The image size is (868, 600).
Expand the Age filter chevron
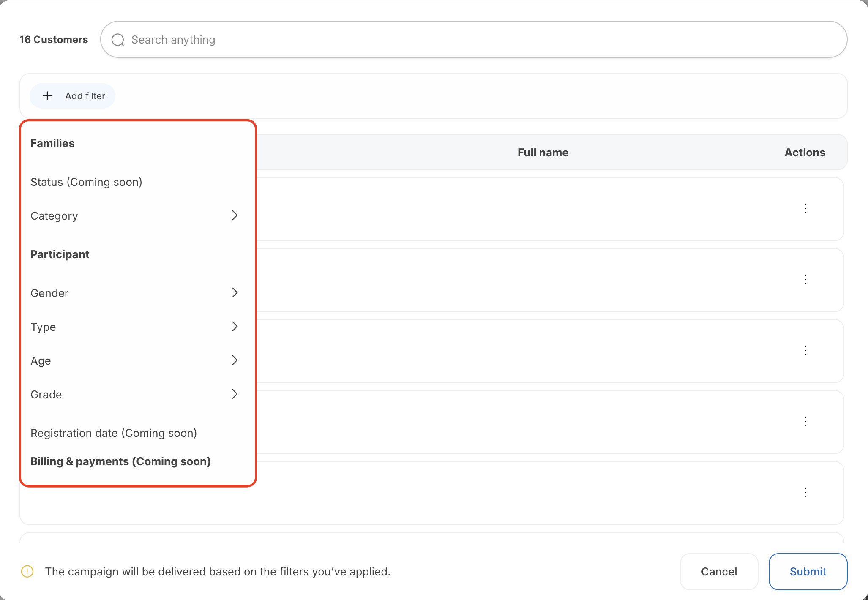pos(235,360)
